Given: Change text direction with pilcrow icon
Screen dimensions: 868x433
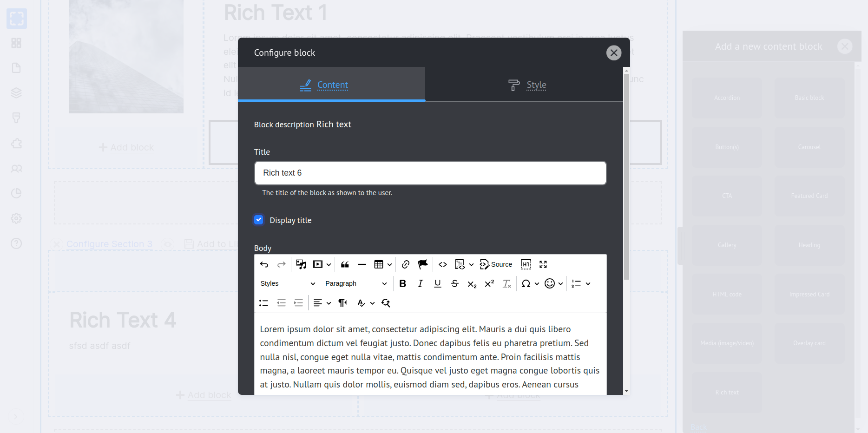Looking at the screenshot, I should click(x=342, y=303).
